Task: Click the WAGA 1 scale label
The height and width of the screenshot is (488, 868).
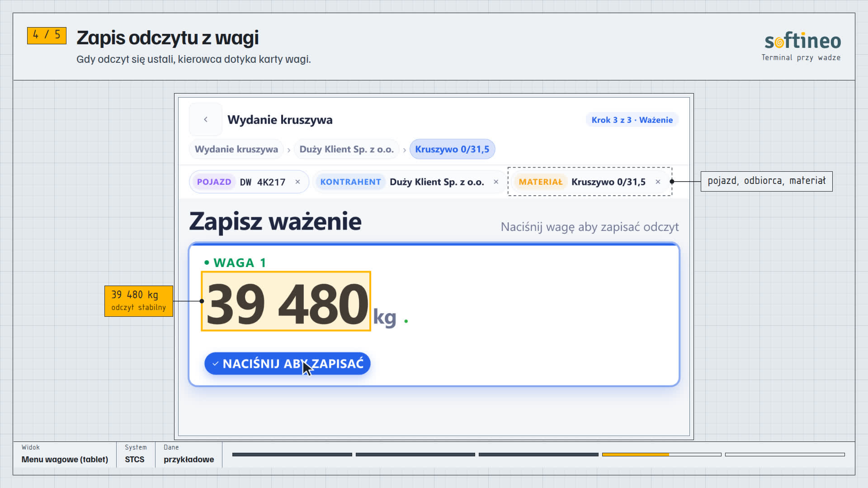Action: (240, 263)
